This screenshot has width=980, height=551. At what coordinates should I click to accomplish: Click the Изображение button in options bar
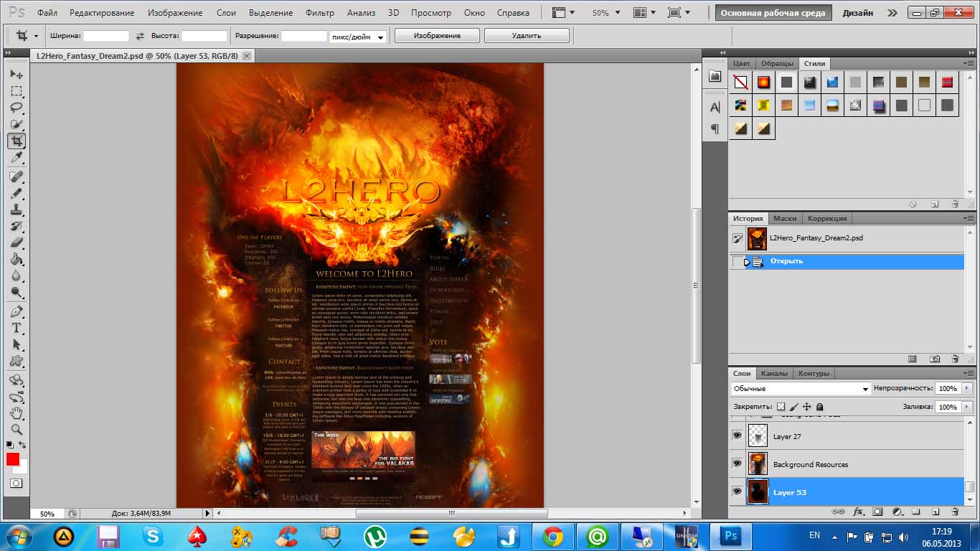(437, 36)
